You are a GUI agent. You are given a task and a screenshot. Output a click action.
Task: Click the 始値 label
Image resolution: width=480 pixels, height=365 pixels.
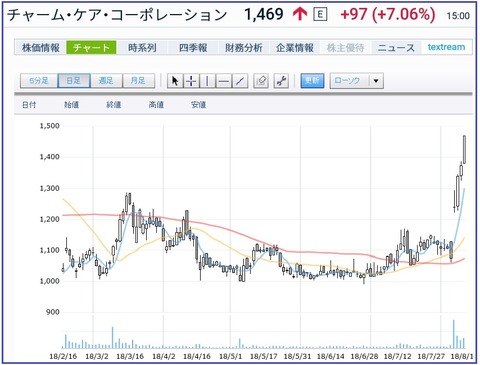tap(71, 105)
